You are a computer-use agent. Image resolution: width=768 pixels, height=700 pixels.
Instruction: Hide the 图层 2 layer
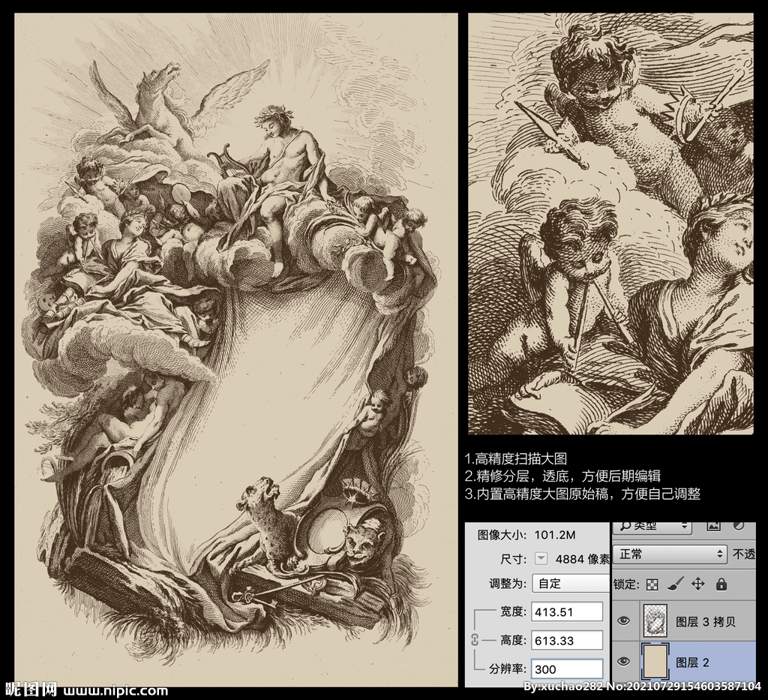(623, 661)
